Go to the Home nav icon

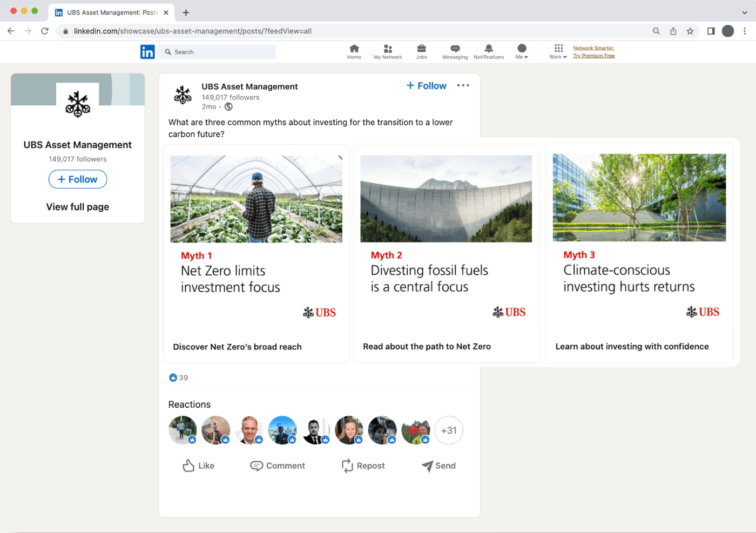click(x=354, y=52)
